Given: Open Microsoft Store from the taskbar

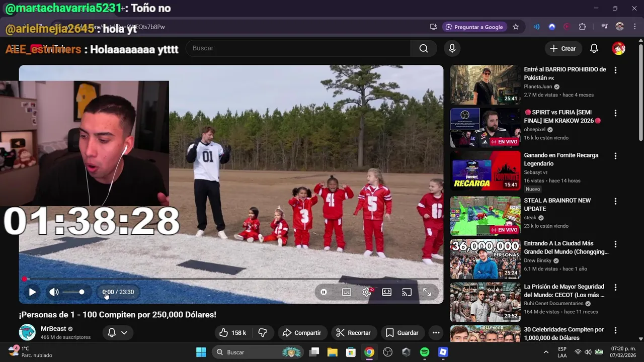Looking at the screenshot, I should tap(351, 352).
